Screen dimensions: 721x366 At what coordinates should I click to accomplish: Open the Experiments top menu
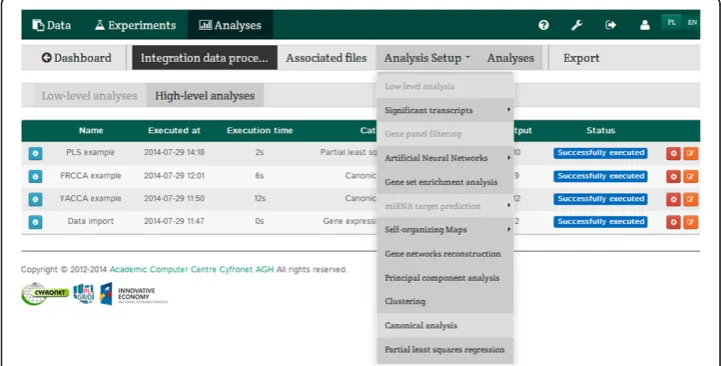[135, 25]
